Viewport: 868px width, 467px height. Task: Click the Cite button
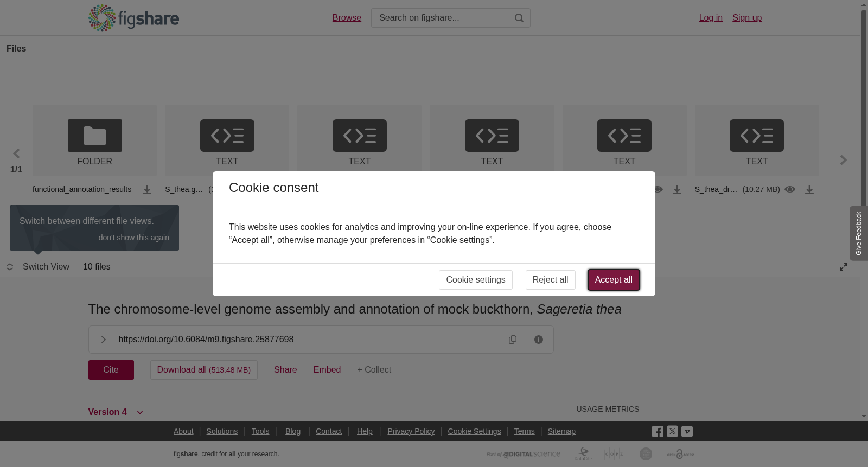pos(111,370)
